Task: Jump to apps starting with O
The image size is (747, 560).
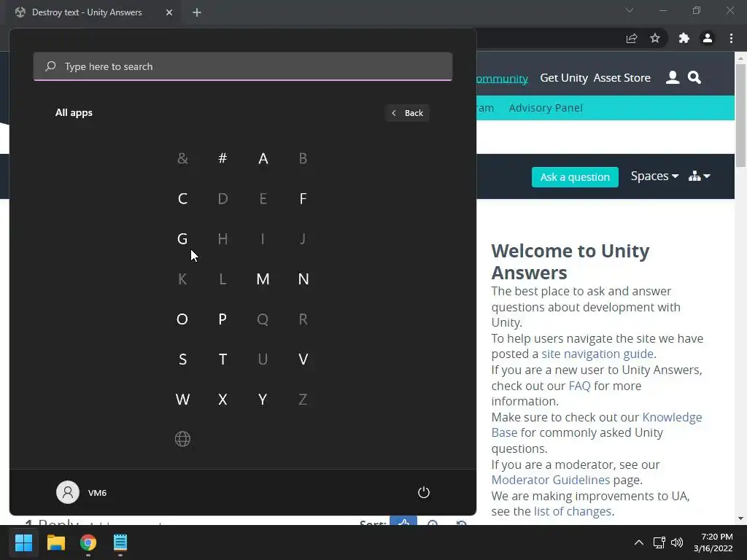Action: [x=182, y=319]
